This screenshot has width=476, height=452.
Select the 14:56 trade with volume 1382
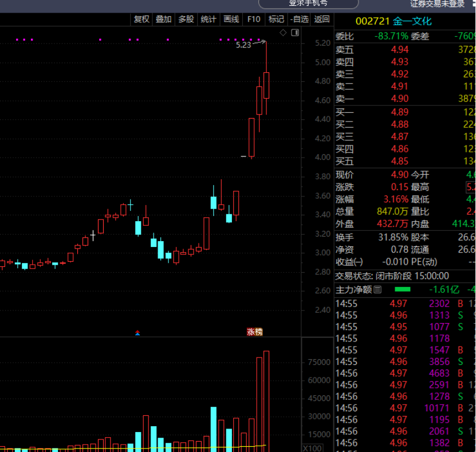click(406, 443)
